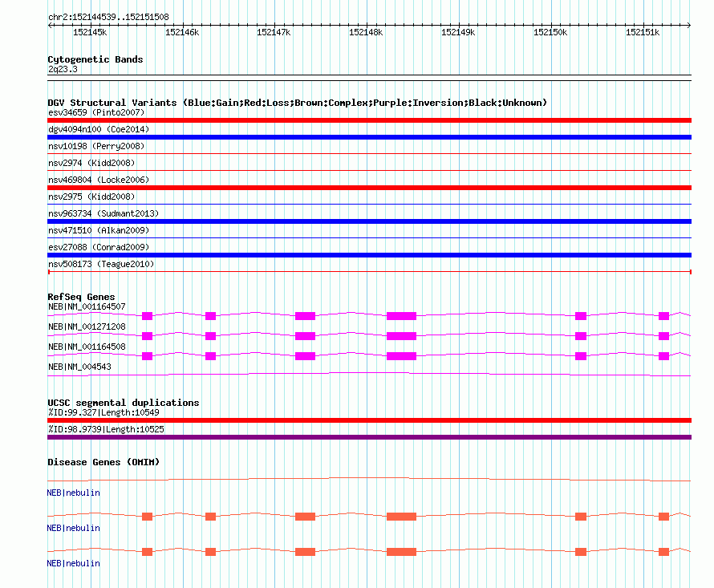The height and width of the screenshot is (588, 714).
Task: Open the first NEB|nebulin OMIM link
Action: point(73,493)
